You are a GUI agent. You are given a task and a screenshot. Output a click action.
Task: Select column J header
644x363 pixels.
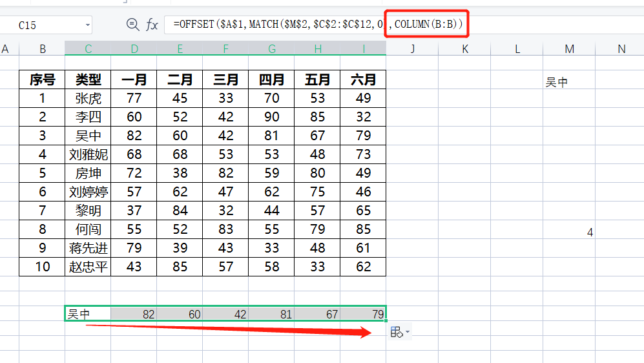click(412, 49)
